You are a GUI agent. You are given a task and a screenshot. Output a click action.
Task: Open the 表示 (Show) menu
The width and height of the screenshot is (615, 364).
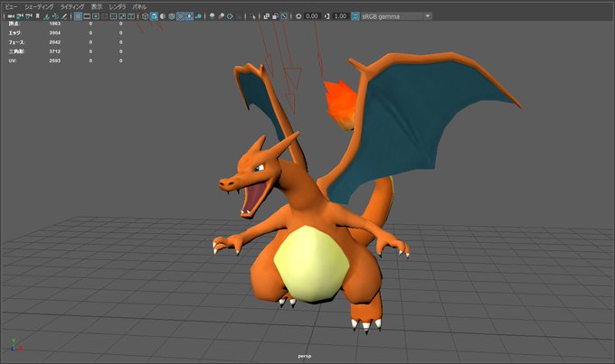(97, 7)
